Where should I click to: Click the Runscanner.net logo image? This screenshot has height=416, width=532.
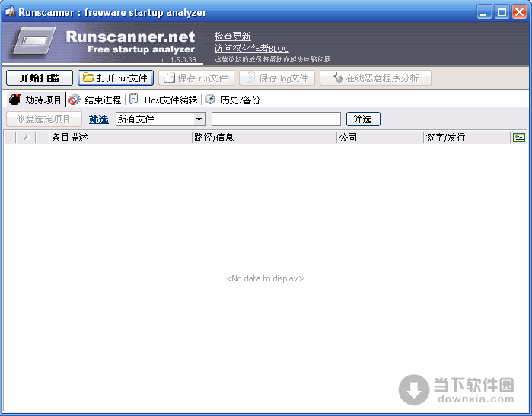(103, 44)
